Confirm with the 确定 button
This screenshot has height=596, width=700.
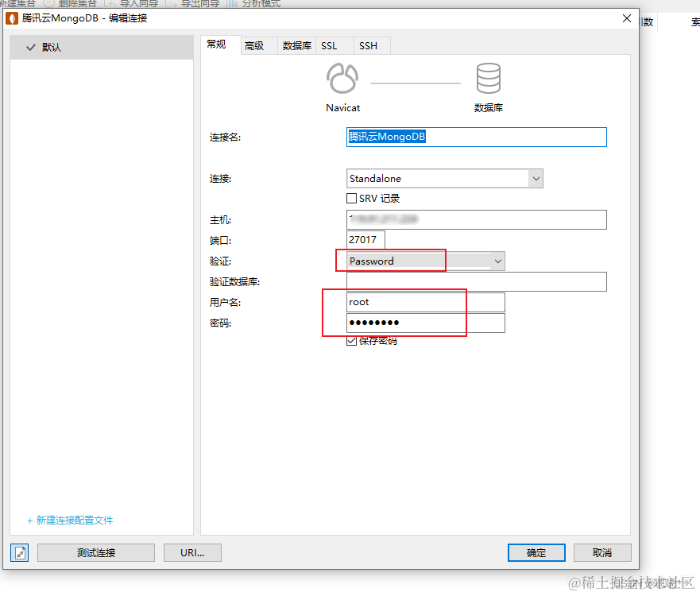point(536,553)
